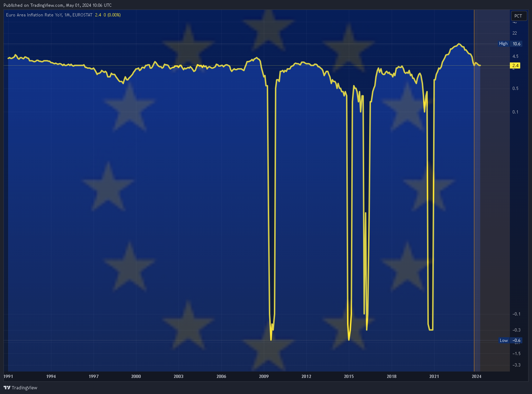Click the -1.5 price axis label
The width and height of the screenshot is (532, 394).
(516, 354)
